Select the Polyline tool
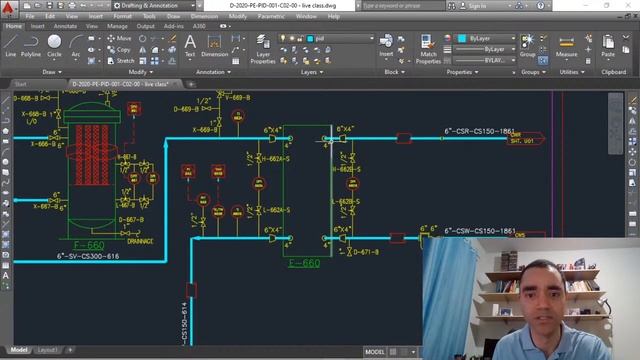 click(31, 45)
